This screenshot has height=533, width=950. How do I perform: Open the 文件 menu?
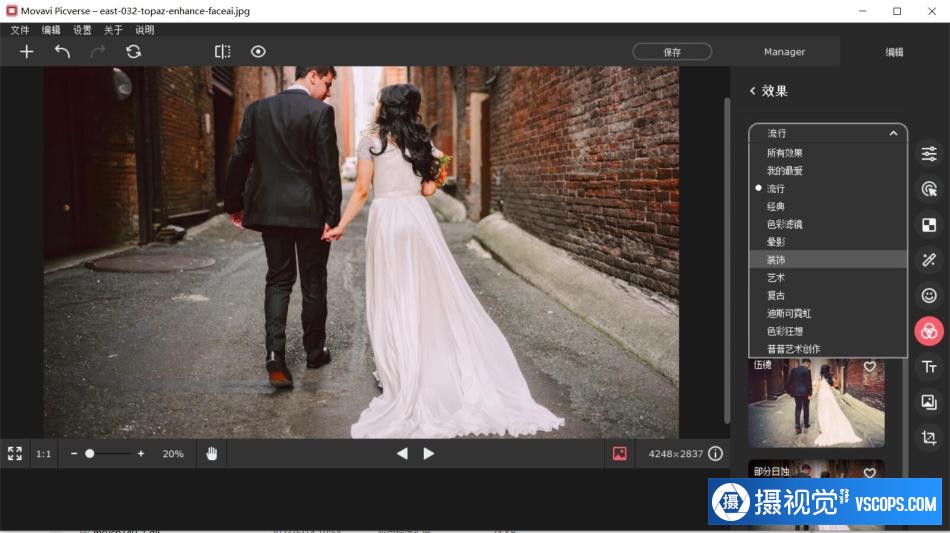click(x=19, y=30)
